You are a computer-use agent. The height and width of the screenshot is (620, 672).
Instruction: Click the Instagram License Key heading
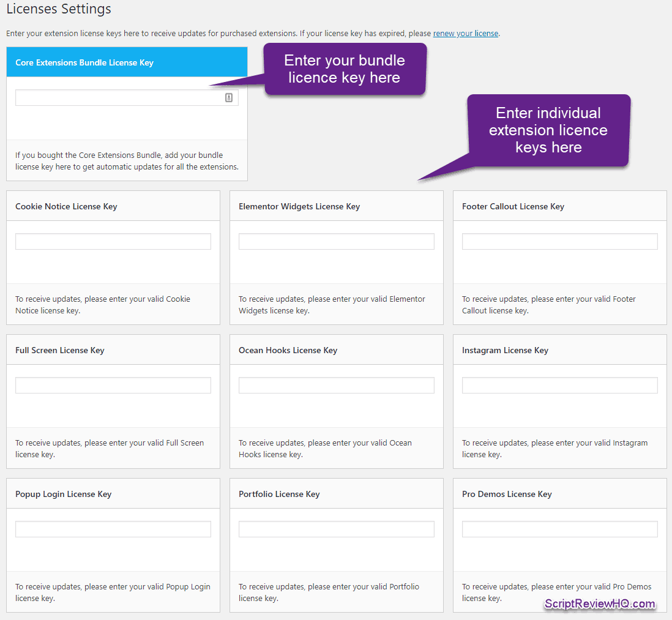(x=506, y=351)
